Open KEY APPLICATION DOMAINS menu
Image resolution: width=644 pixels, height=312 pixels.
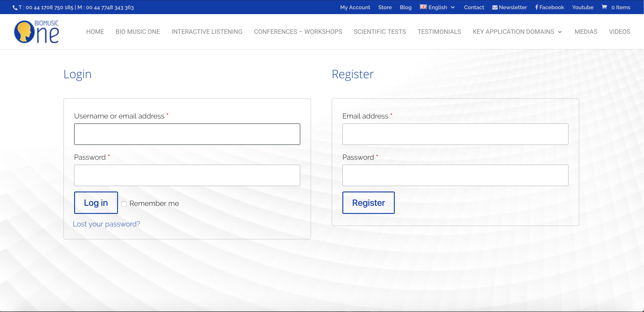pos(513,32)
